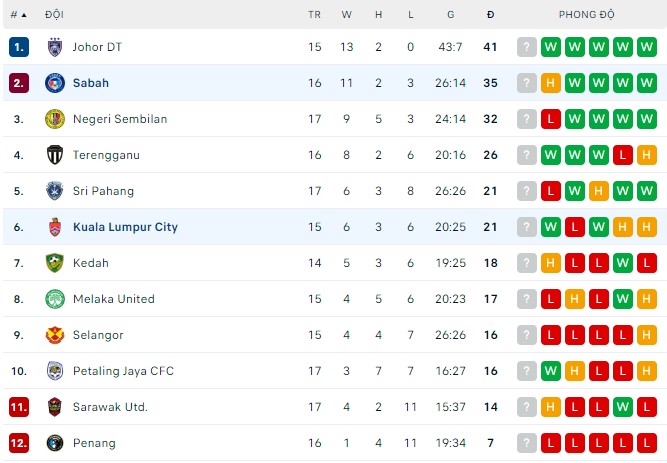Open the Sarawak Utd. team link
This screenshot has height=463, width=667.
pyautogui.click(x=110, y=407)
